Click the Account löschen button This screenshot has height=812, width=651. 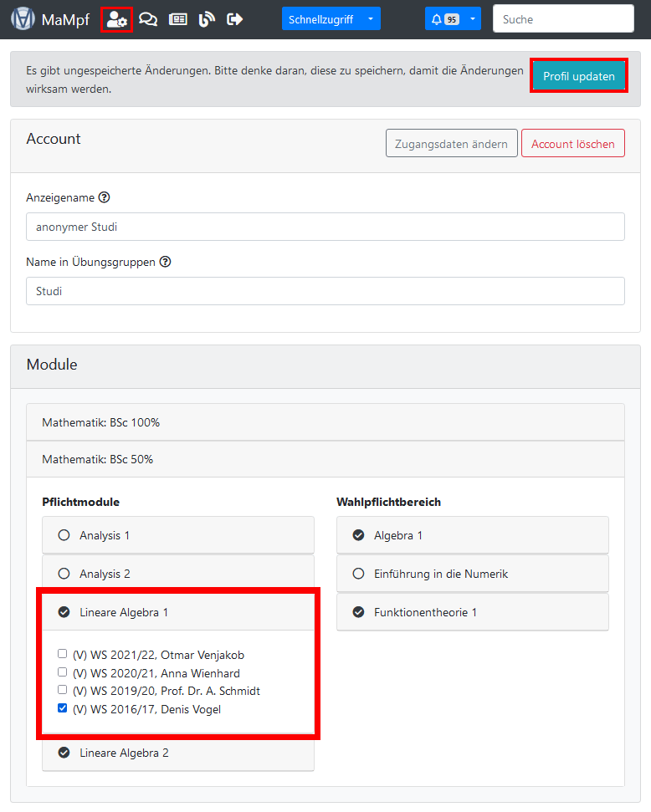tap(572, 144)
